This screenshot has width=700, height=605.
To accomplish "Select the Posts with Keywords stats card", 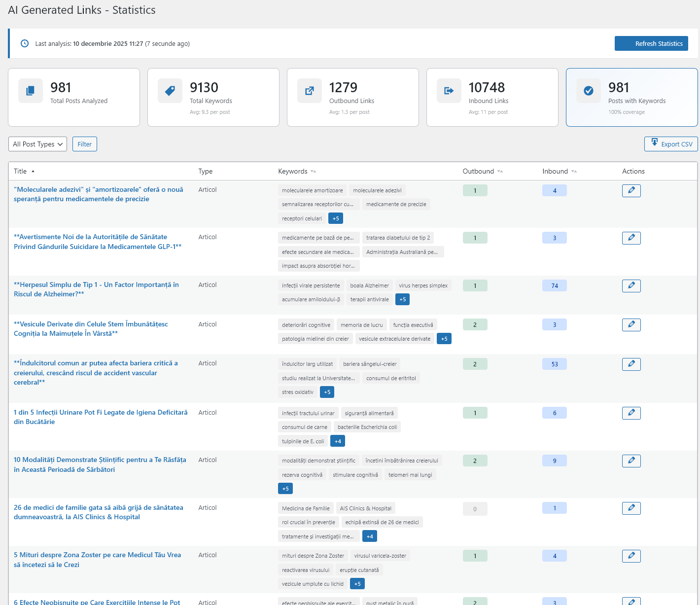I will coord(631,97).
